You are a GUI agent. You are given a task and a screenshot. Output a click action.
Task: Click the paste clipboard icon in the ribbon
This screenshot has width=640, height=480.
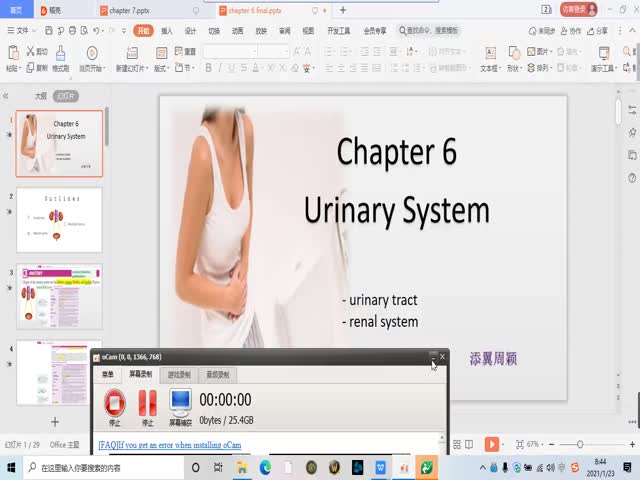[x=13, y=53]
